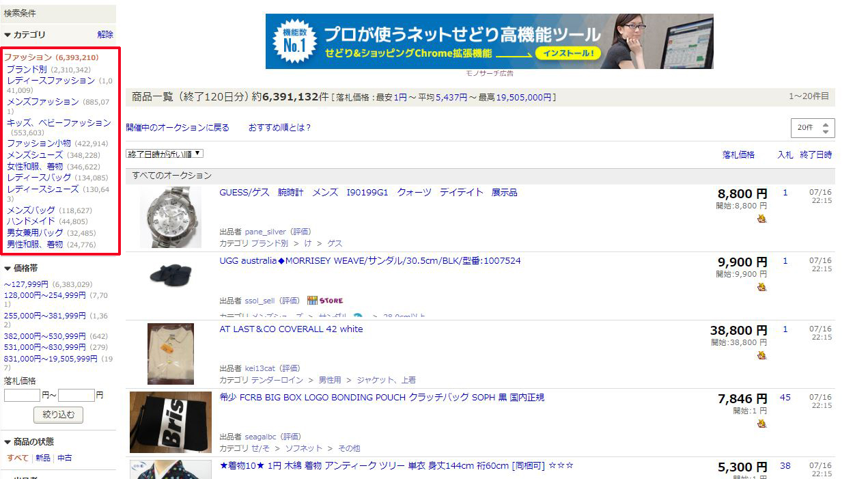Open the ブランド別 category
The height and width of the screenshot is (479, 868).
click(x=27, y=69)
